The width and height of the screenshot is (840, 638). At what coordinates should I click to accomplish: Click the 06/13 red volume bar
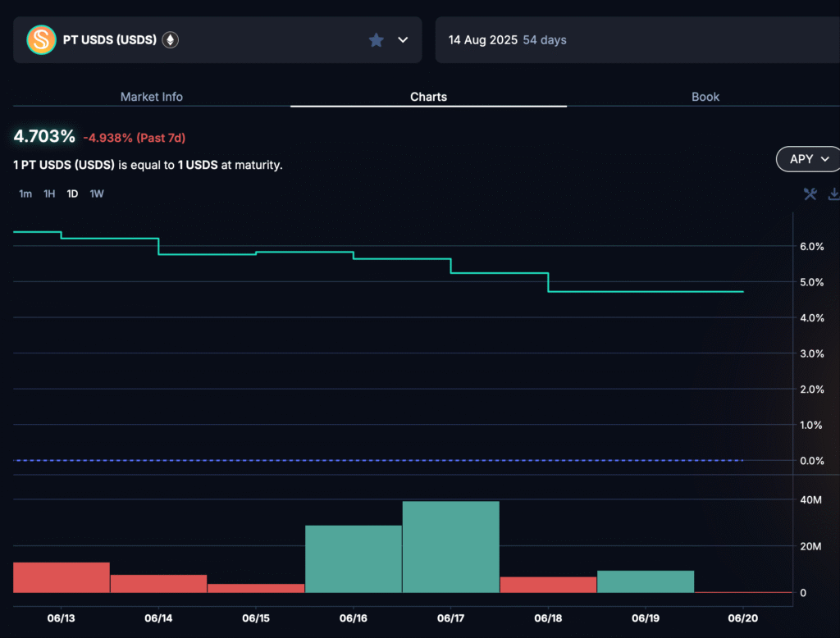tap(62, 577)
